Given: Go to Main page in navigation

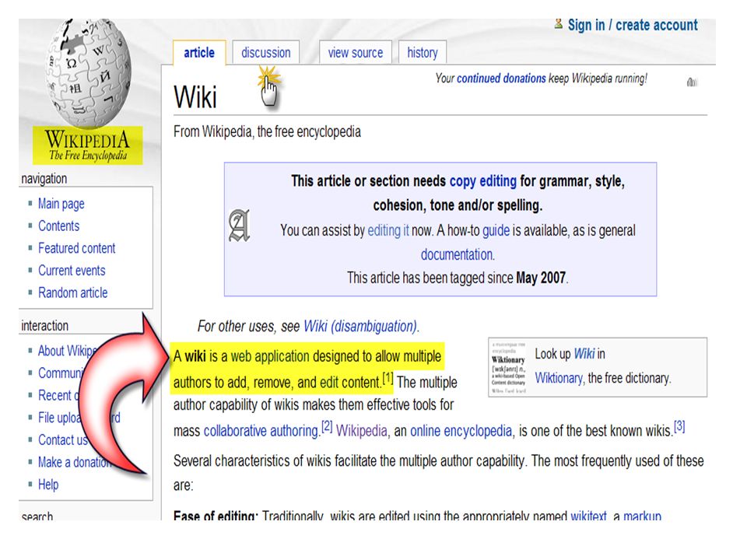Looking at the screenshot, I should 61,204.
